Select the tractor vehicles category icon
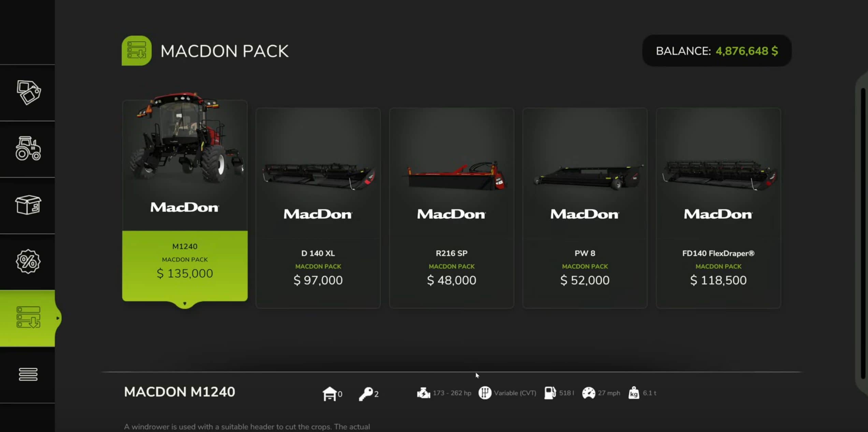The image size is (868, 432). point(28,148)
